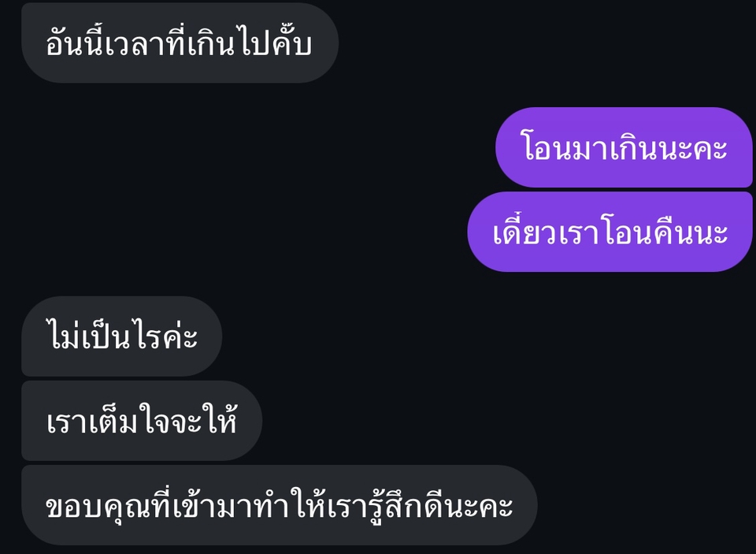
Task: Click the word "ไม่เป็นไร" in the gray reply
Action: pyautogui.click(x=105, y=336)
